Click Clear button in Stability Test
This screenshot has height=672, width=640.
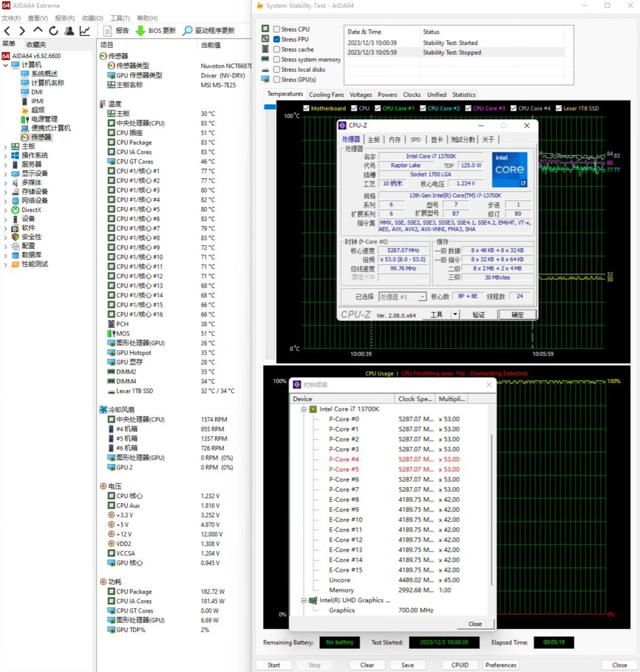[367, 665]
